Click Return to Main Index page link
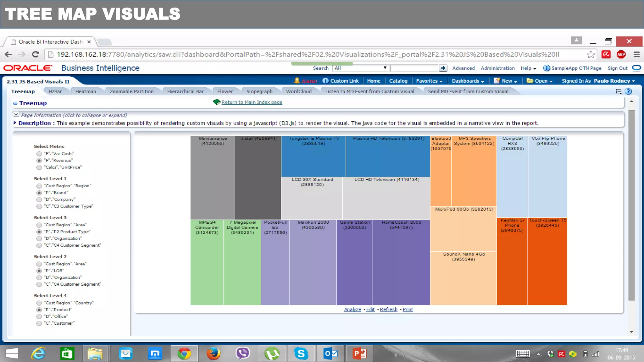Viewport: 644px width, 362px height. [x=252, y=102]
